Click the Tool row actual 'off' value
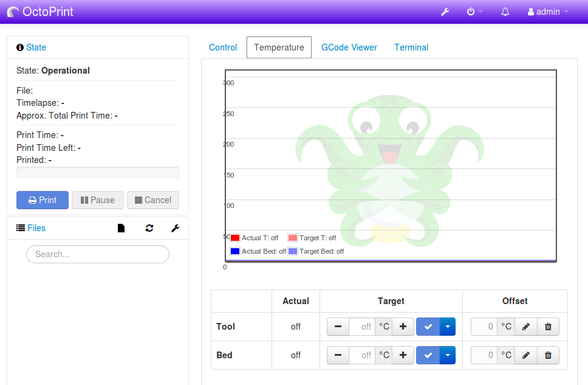The image size is (588, 385). [x=295, y=327]
